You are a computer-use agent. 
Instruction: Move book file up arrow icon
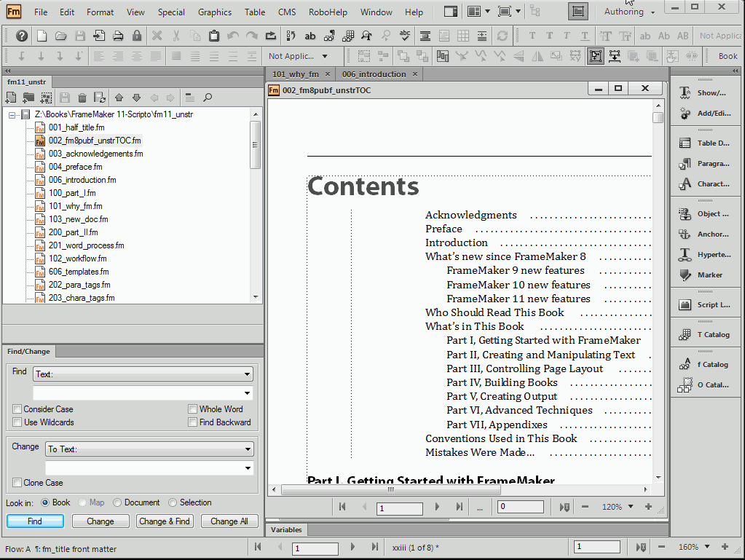(119, 98)
